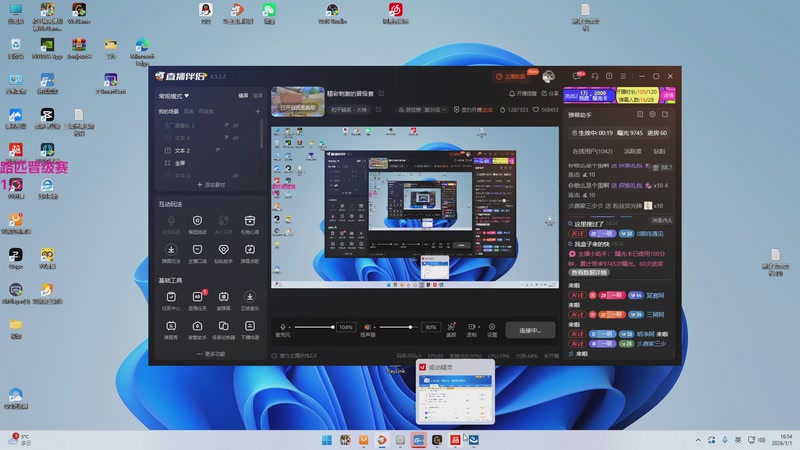800x450 pixels.
Task: Adjust the speaker volume slider
Action: pos(396,327)
